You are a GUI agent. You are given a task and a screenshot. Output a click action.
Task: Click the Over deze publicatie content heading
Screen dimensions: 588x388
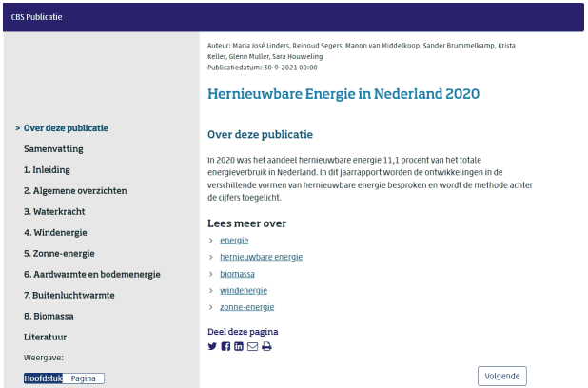261,135
